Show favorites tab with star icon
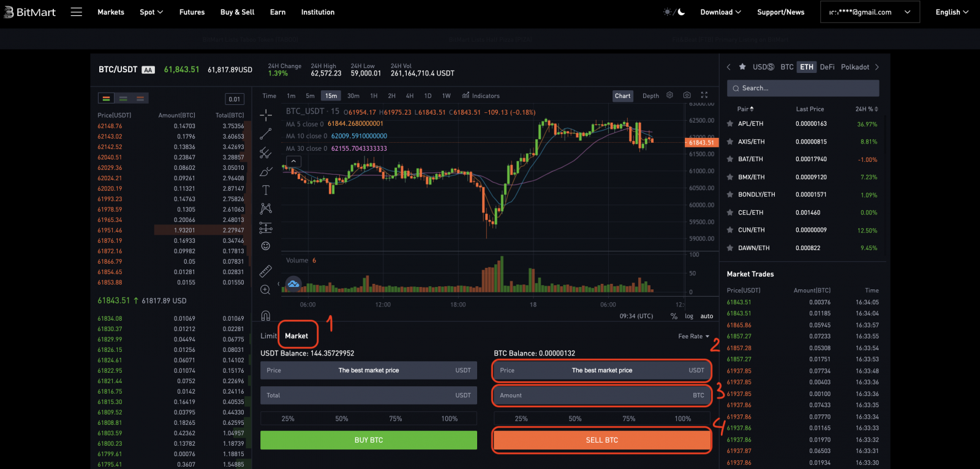980x469 pixels. pyautogui.click(x=742, y=67)
